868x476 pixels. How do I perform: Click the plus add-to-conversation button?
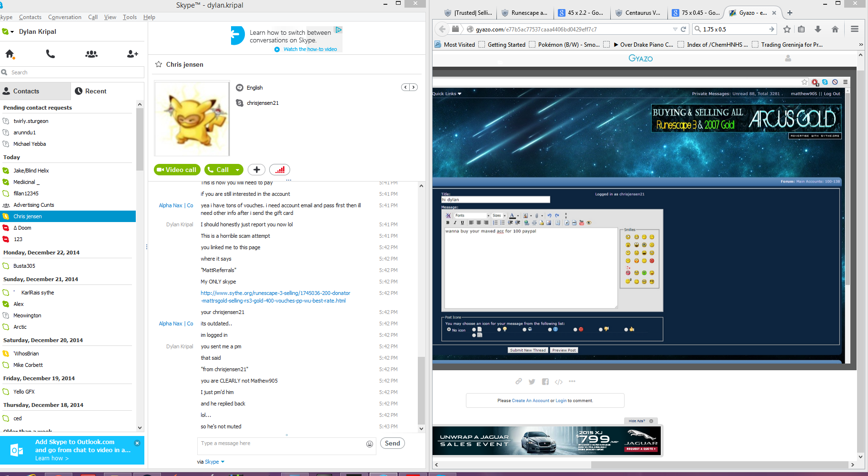[x=256, y=170]
